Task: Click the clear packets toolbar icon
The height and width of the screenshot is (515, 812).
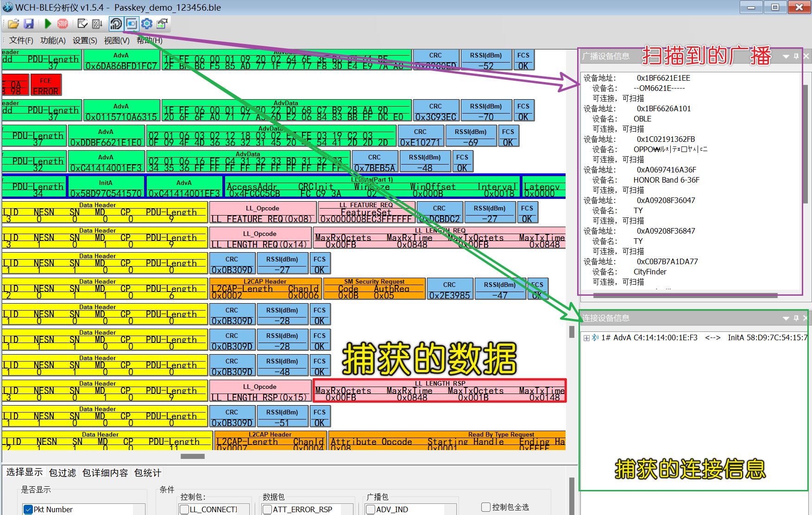Action: pos(82,24)
